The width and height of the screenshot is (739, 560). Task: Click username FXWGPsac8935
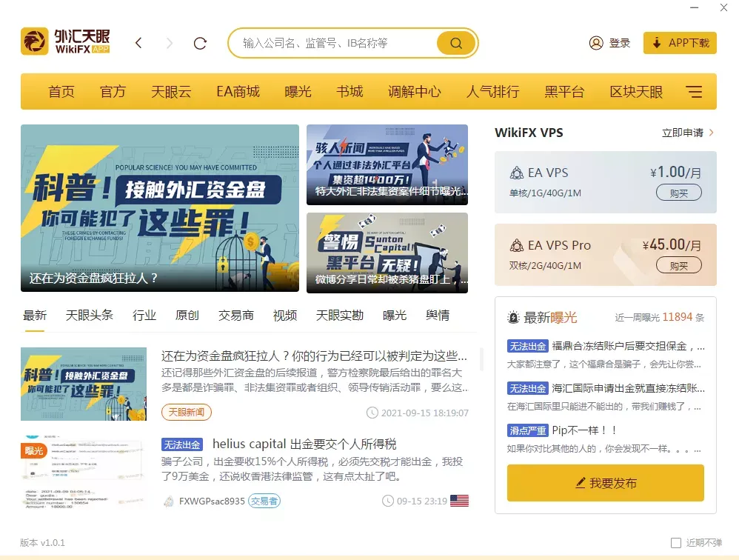(212, 501)
